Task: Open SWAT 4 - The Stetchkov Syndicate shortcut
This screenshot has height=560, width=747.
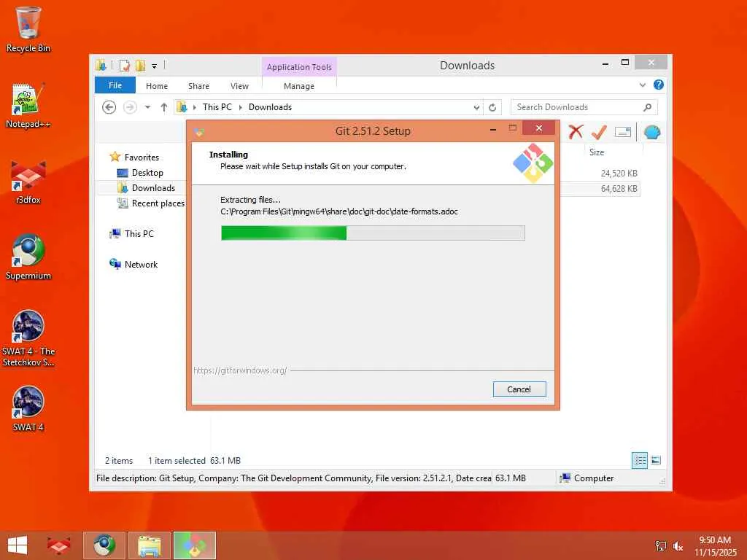Action: point(28,338)
